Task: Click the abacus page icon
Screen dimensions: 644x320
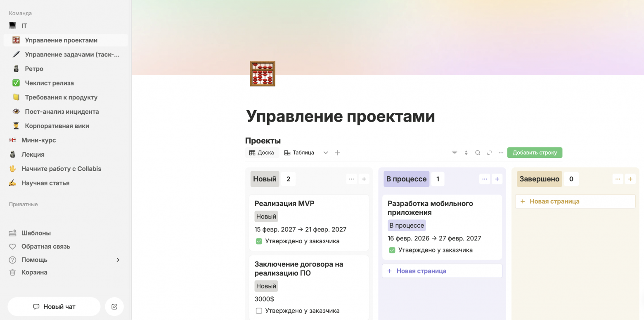Action: [x=263, y=74]
